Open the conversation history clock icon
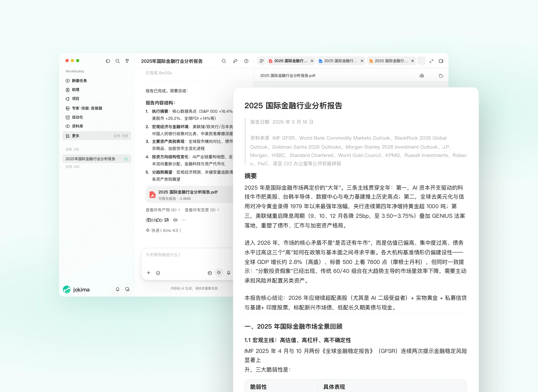The height and width of the screenshot is (392, 538). click(246, 61)
